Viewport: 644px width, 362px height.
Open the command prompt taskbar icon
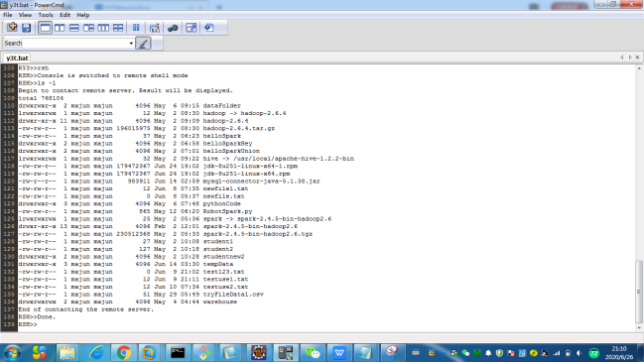(x=178, y=353)
